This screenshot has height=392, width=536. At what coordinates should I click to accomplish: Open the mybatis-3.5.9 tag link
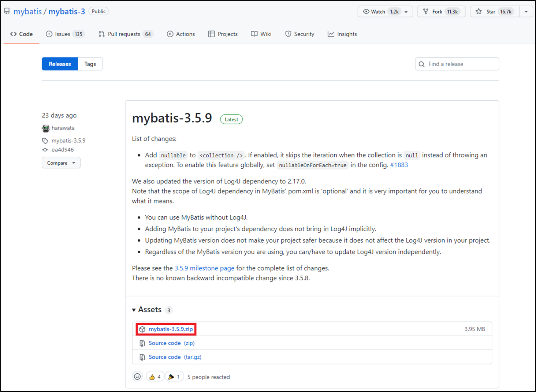[x=68, y=141]
